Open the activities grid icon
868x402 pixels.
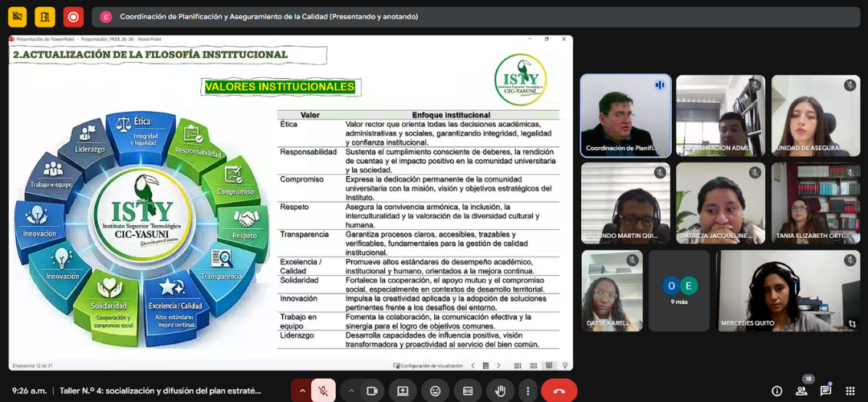click(850, 391)
